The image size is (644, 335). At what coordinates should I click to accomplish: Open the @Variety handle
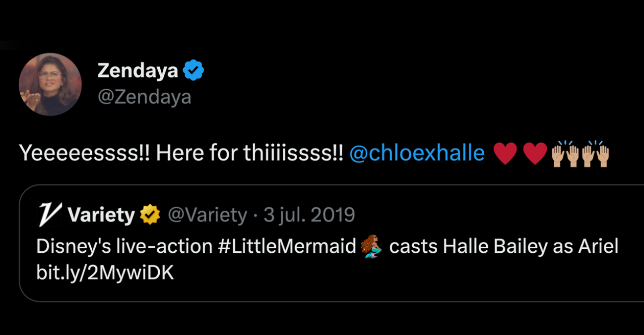pos(207,215)
